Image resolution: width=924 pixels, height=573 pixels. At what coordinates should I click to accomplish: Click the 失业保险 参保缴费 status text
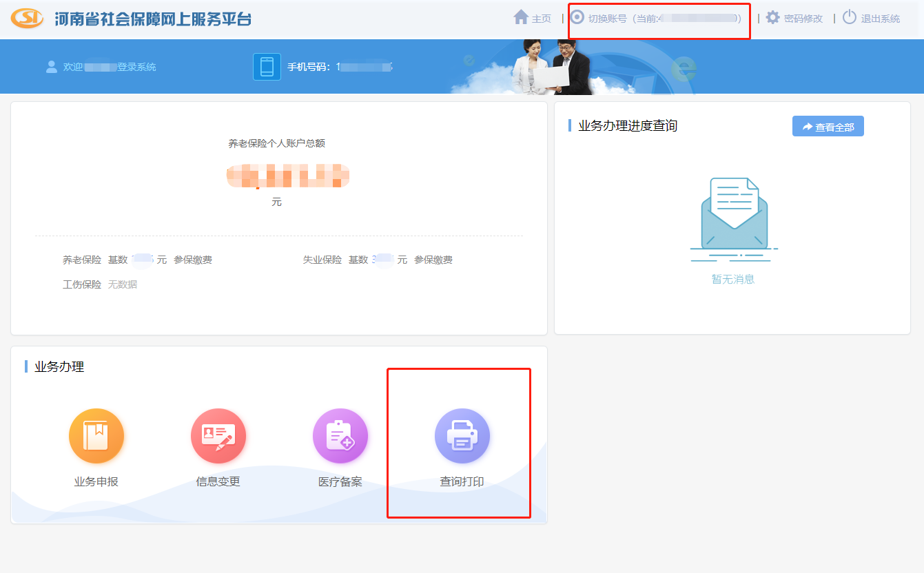(x=433, y=260)
